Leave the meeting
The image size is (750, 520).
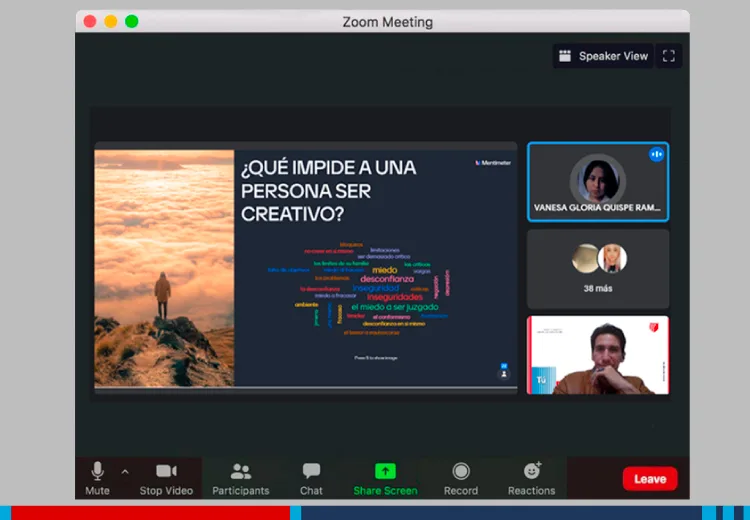tap(650, 478)
